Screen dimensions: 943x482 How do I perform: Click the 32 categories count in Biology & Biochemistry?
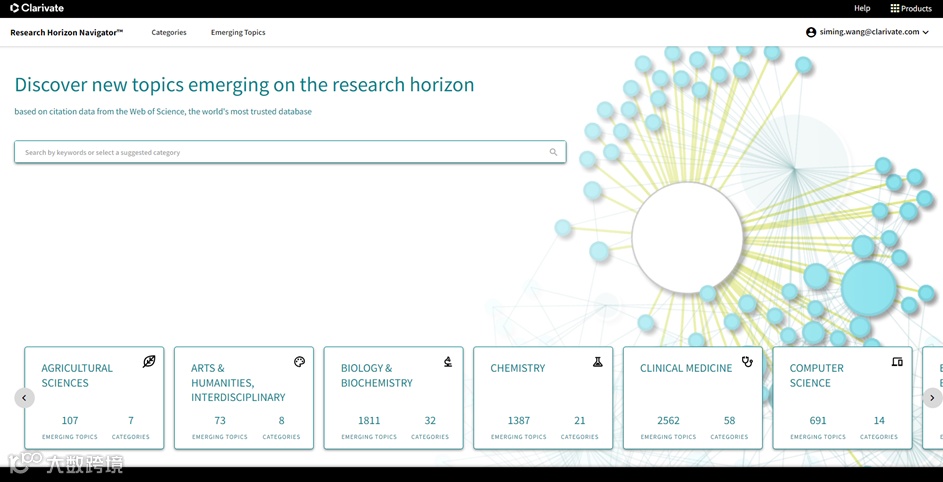coord(430,421)
